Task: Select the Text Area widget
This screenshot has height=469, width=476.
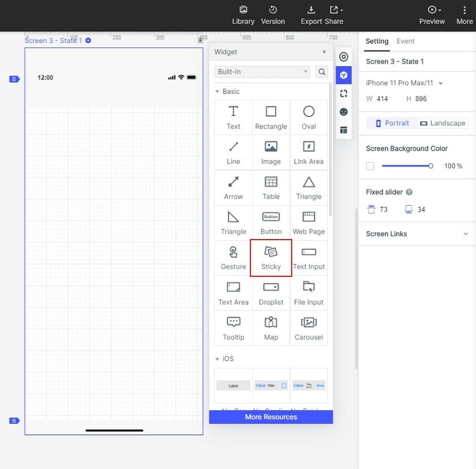Action: point(233,294)
